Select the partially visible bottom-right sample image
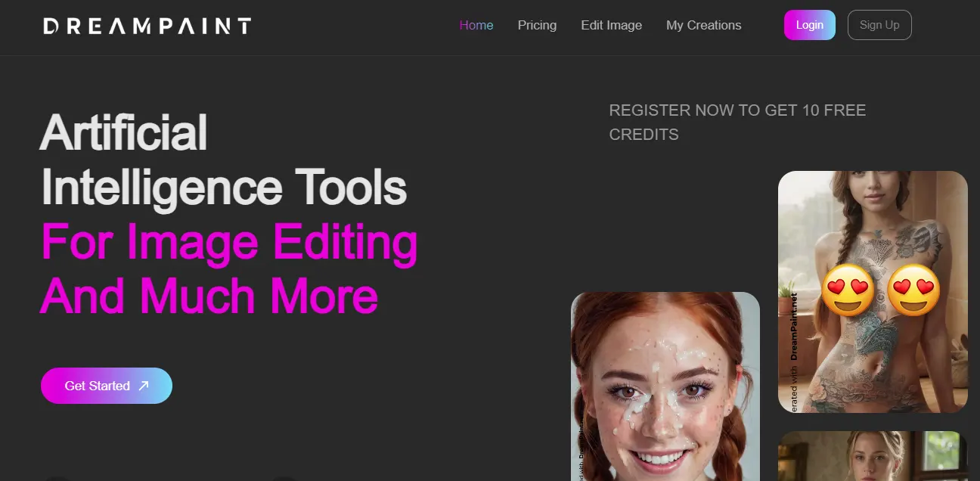The height and width of the screenshot is (481, 980). (x=873, y=456)
